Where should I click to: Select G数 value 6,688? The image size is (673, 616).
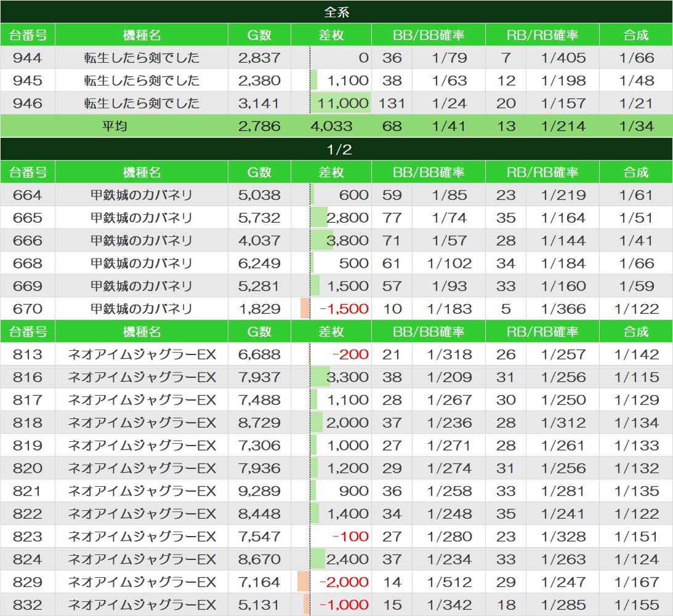coord(259,354)
